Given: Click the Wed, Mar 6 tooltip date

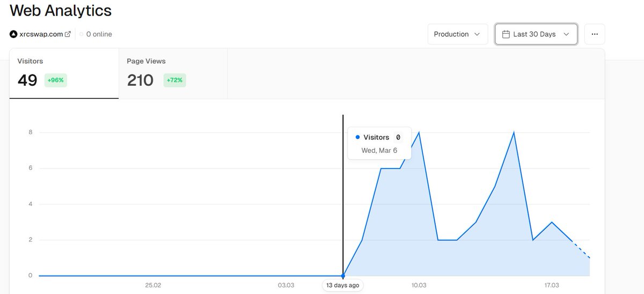Looking at the screenshot, I should click(379, 150).
